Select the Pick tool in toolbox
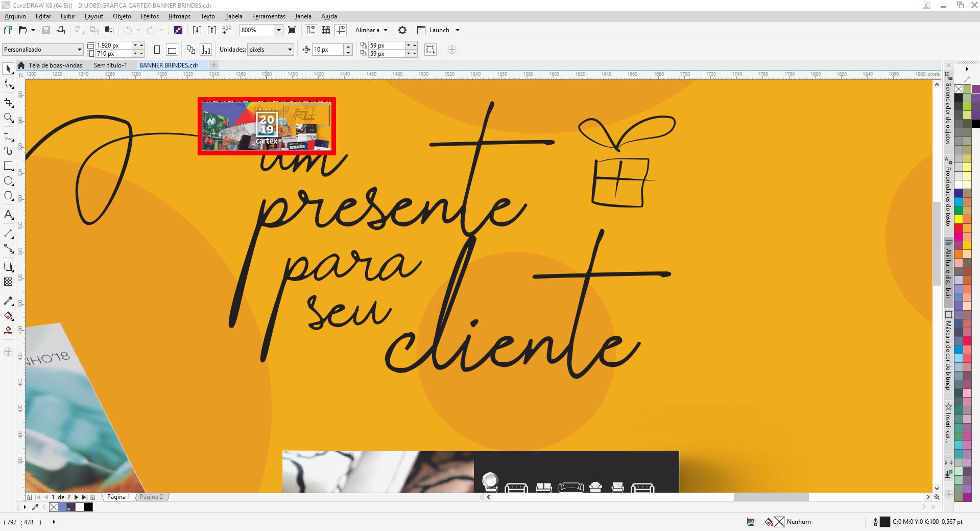980x531 pixels. point(8,68)
